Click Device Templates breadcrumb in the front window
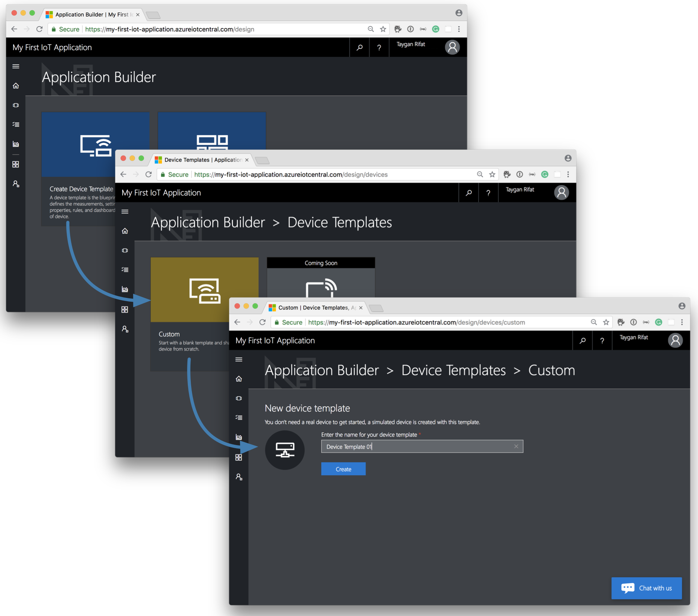Screen dimensions: 698x616 (454, 370)
